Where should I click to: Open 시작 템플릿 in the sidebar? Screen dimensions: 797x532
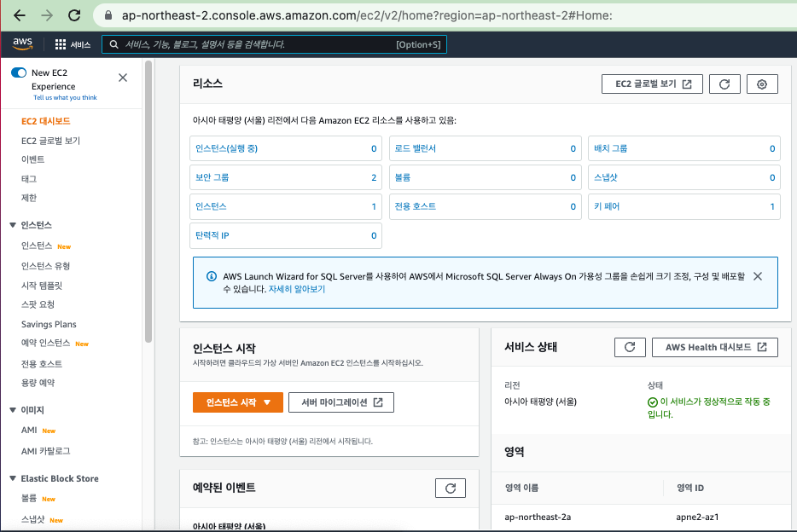(x=42, y=286)
